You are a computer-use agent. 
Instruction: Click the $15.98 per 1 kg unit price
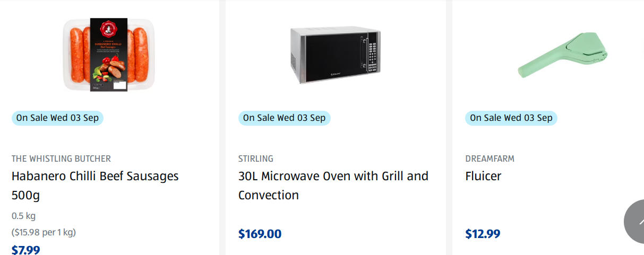click(44, 232)
